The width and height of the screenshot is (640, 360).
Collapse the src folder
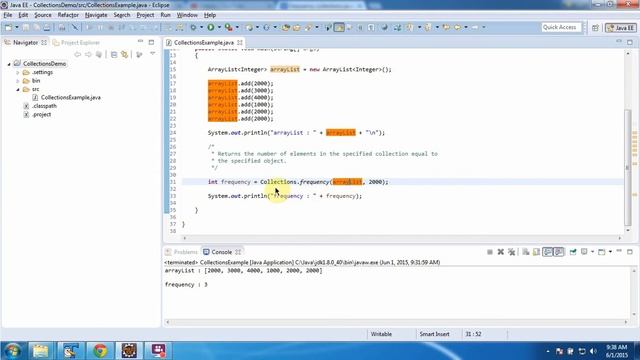point(18,89)
